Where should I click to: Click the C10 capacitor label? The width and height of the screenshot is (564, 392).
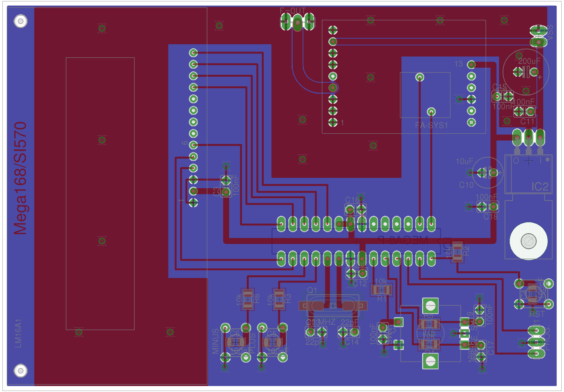click(466, 185)
